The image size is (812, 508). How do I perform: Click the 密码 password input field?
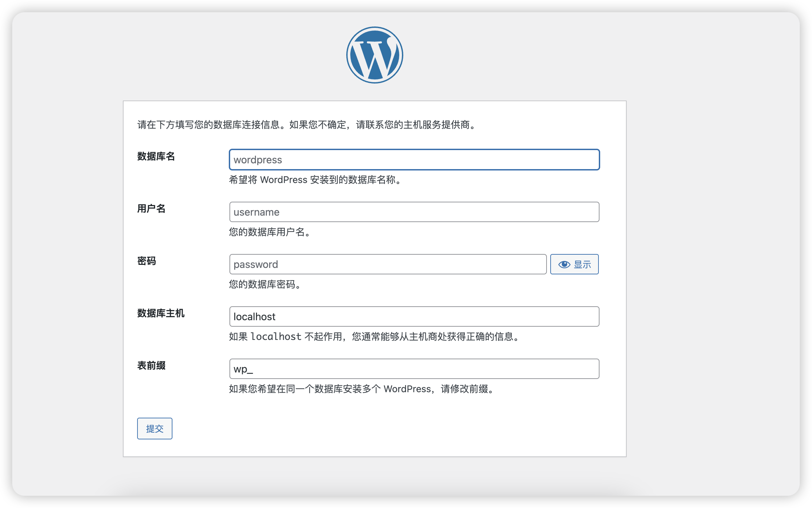[388, 264]
